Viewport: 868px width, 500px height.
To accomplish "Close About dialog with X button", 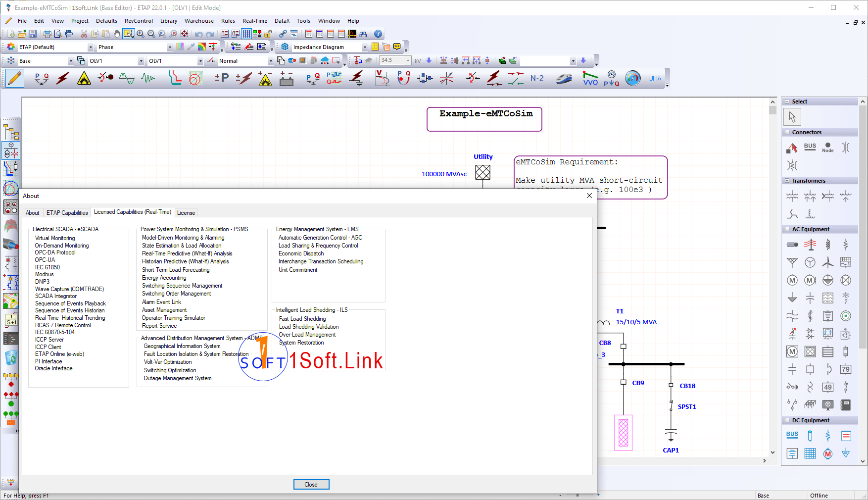I will pos(589,196).
